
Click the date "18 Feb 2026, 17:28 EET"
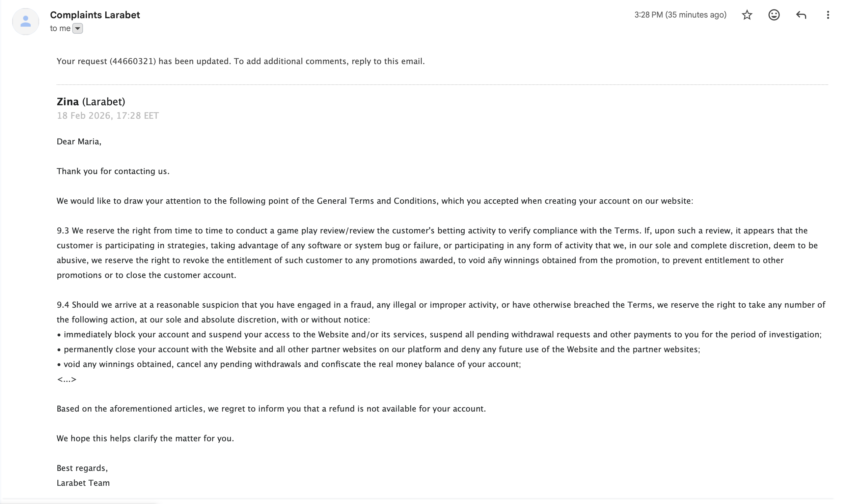pyautogui.click(x=108, y=116)
